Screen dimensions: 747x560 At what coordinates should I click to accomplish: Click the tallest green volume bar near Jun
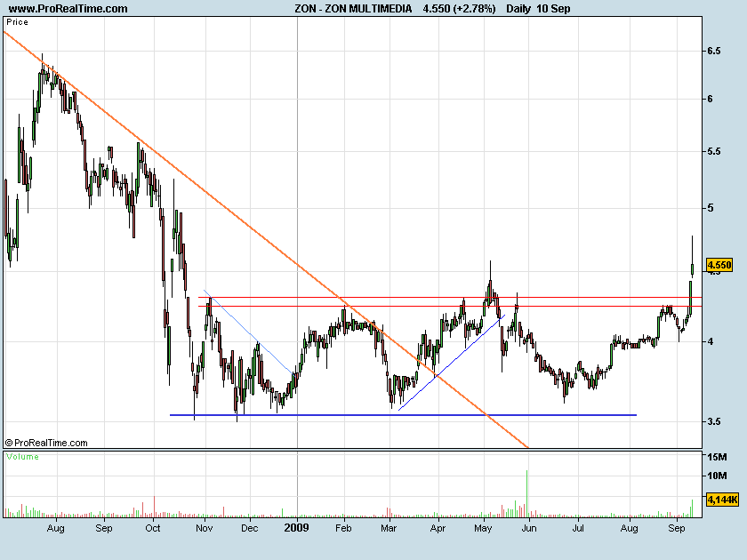tap(526, 494)
